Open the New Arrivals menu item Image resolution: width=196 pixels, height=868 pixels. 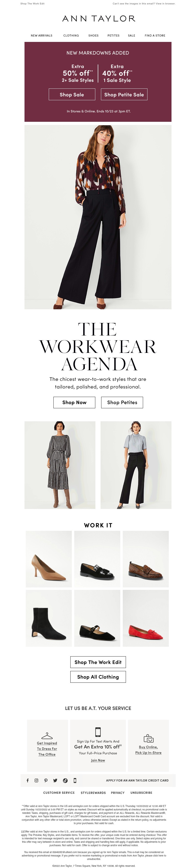pos(41,35)
